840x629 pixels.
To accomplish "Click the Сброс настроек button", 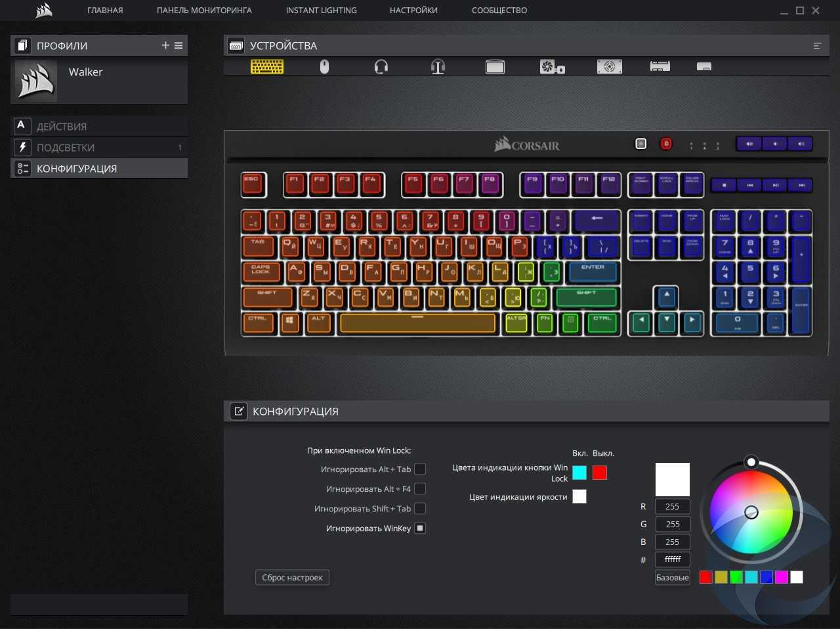I will [x=292, y=578].
